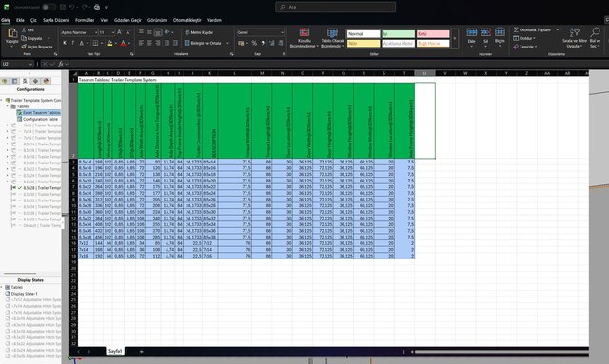
Task: Click the Kopyala (Copy) icon
Action: click(24, 38)
